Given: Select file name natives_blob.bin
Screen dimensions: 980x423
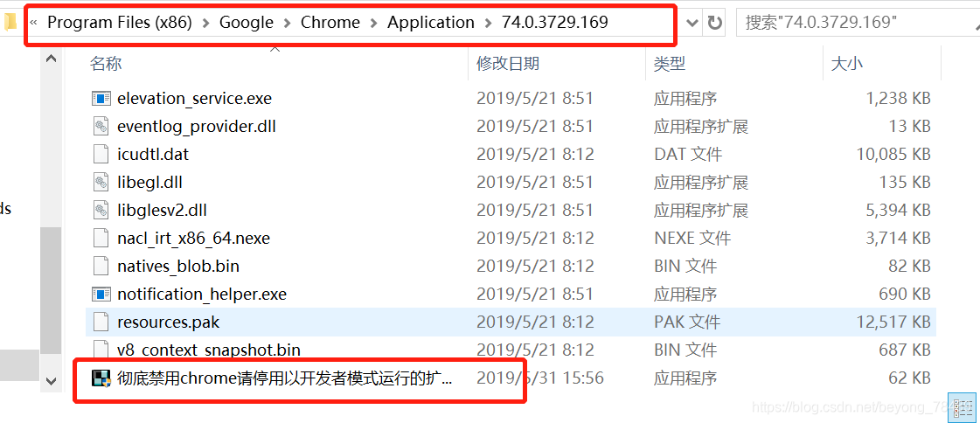Looking at the screenshot, I should 178,267.
